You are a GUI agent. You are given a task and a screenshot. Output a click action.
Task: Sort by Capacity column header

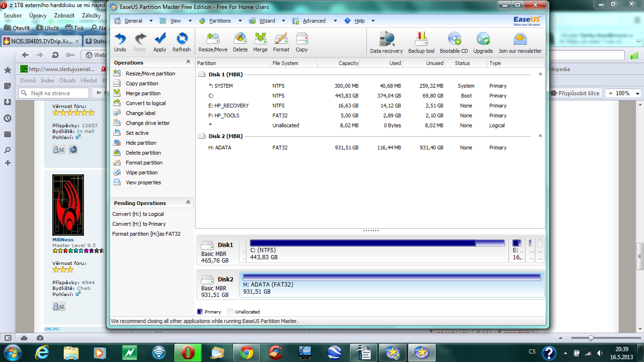pyautogui.click(x=339, y=63)
